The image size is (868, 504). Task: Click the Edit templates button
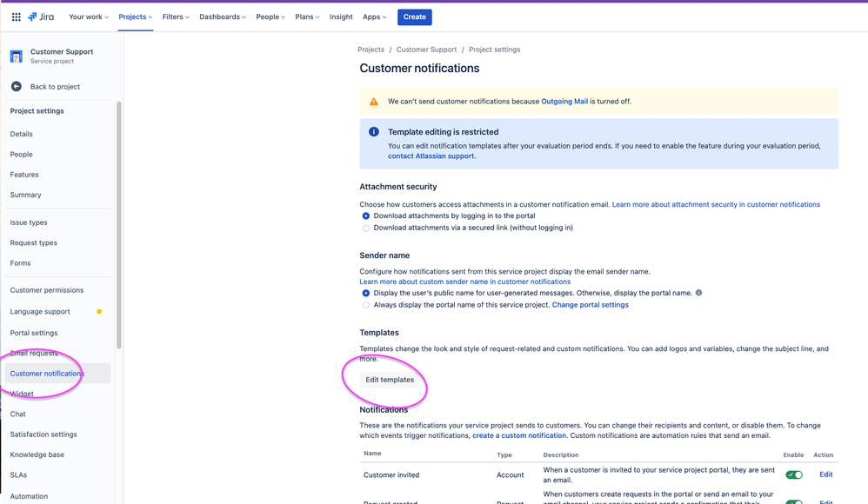coord(390,380)
